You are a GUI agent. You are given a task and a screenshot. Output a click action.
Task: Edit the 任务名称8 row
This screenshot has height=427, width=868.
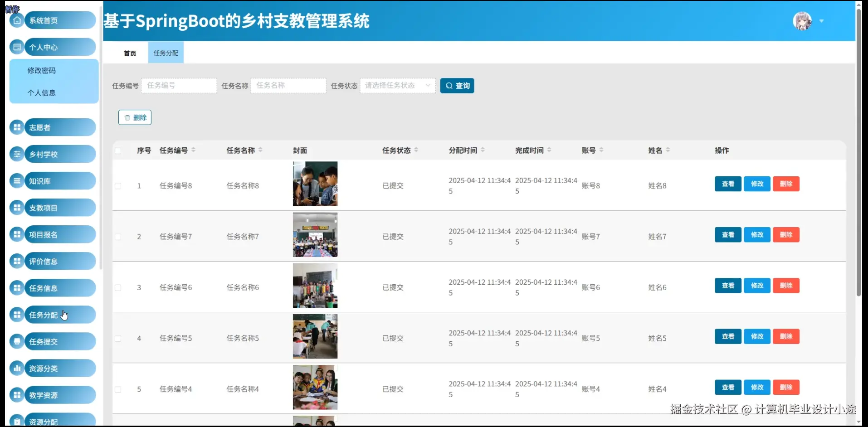(x=757, y=184)
